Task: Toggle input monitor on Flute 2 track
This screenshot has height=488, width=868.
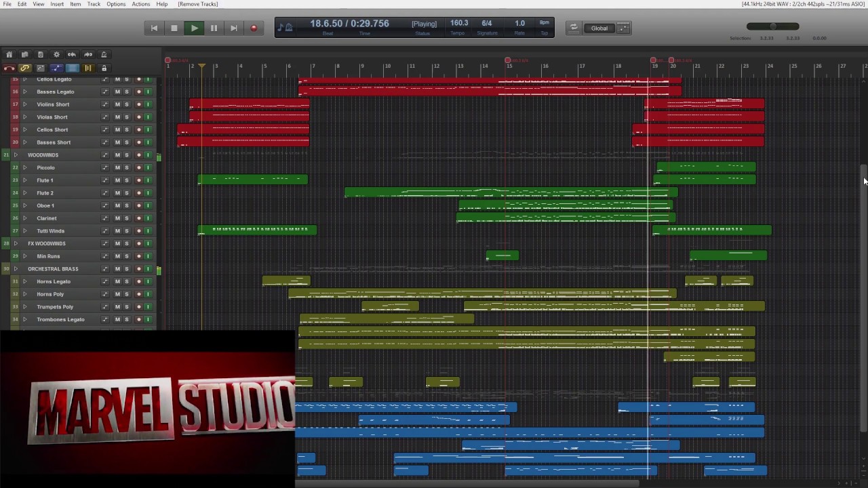Action: pyautogui.click(x=148, y=193)
